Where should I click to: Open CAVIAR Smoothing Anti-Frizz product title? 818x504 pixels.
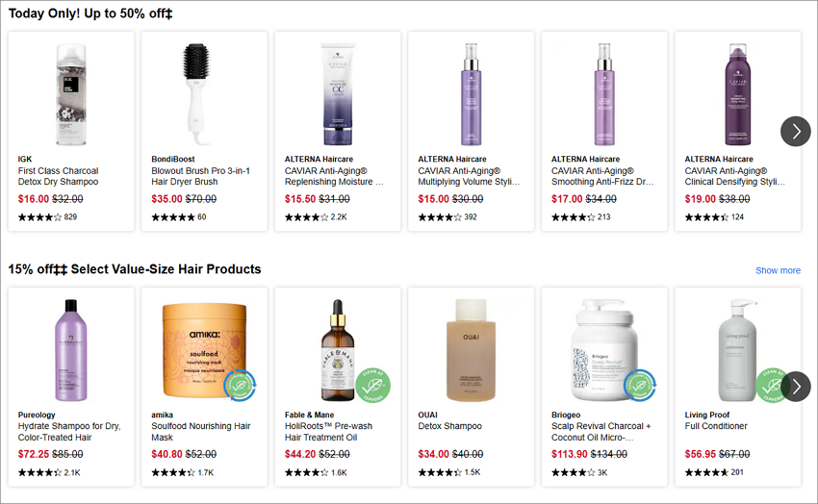tap(602, 176)
